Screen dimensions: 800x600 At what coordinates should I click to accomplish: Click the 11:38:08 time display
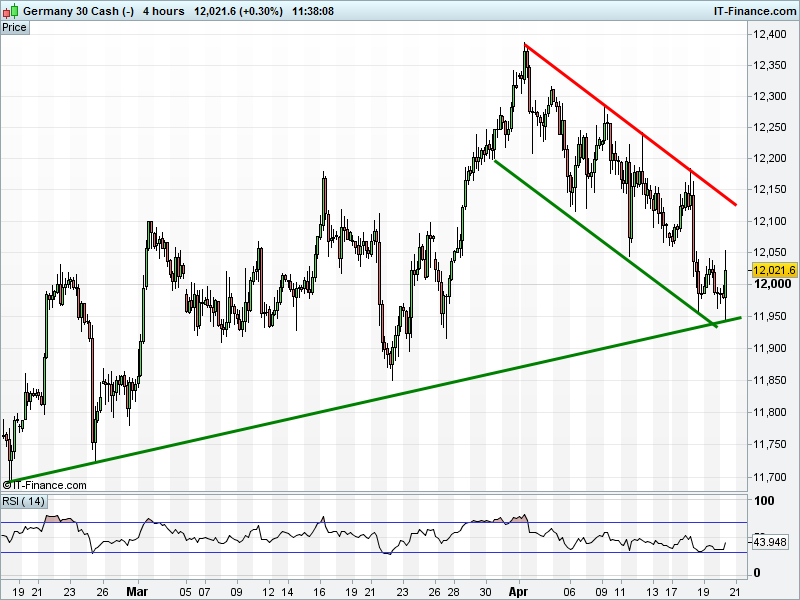[x=313, y=11]
